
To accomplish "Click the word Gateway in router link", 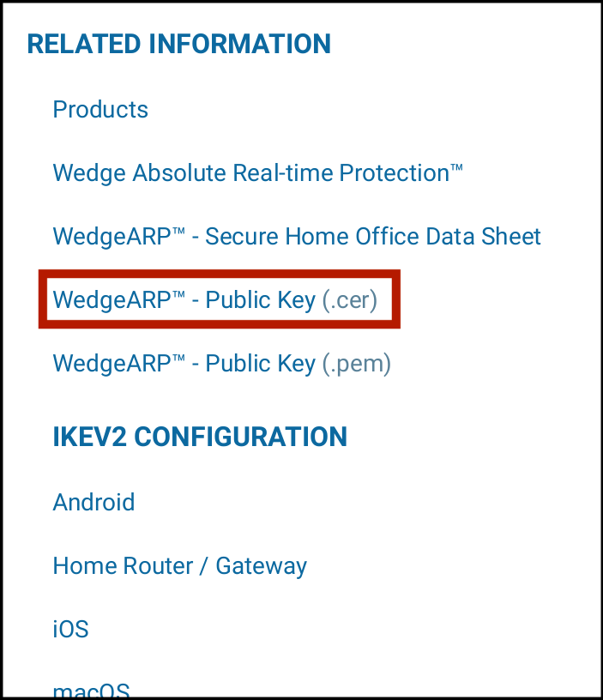I will tap(261, 566).
